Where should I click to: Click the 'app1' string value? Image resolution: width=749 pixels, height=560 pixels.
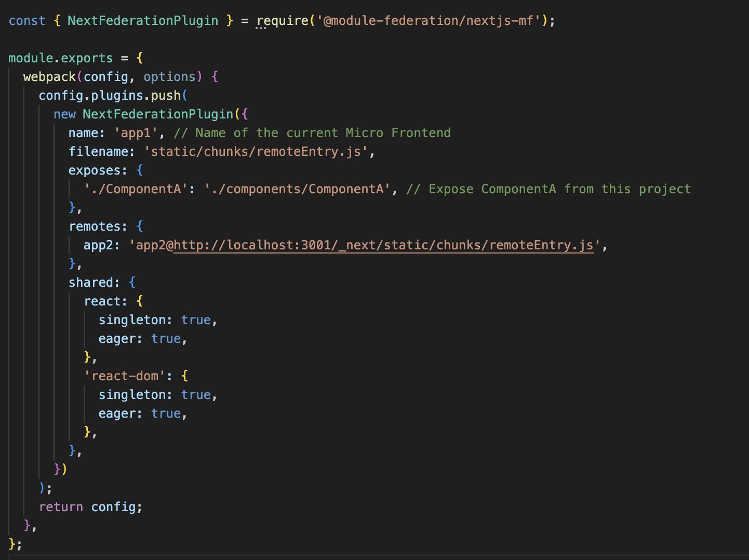[136, 133]
